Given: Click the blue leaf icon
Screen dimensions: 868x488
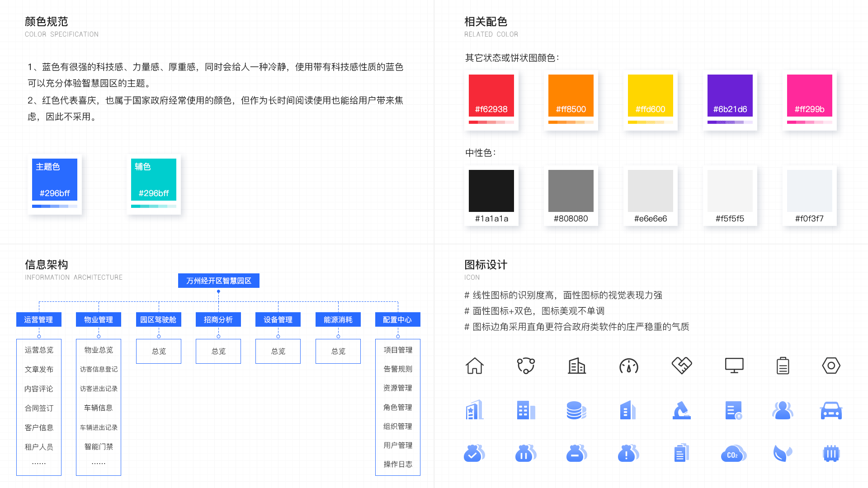Looking at the screenshot, I should coord(783,453).
